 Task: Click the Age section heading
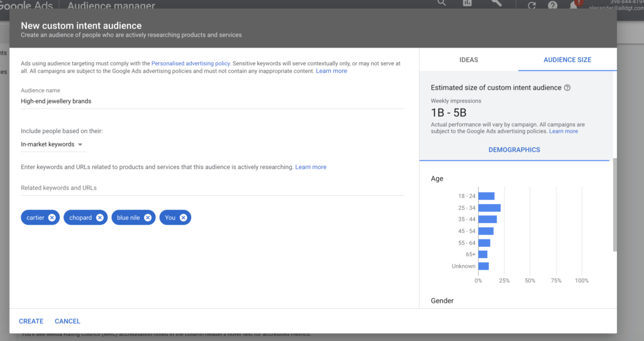point(437,178)
